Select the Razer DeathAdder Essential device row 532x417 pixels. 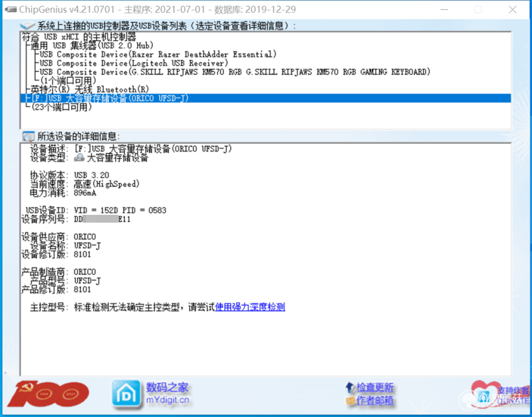(158, 55)
